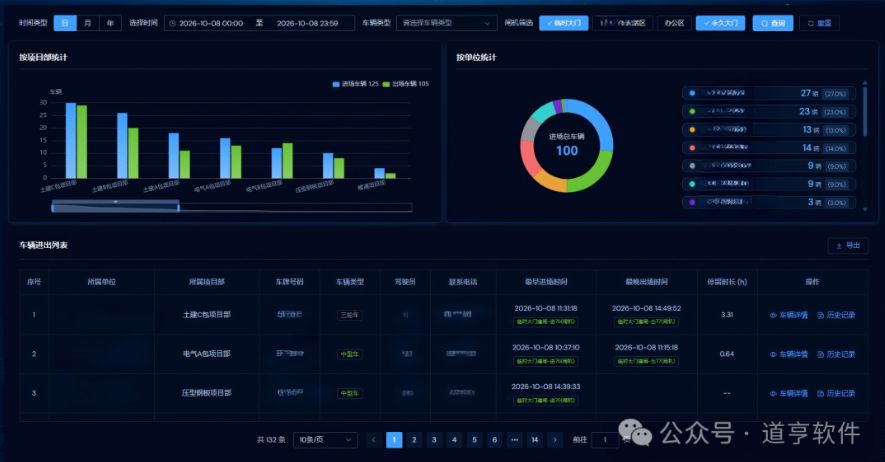Select the 年 time type tab

coord(111,23)
